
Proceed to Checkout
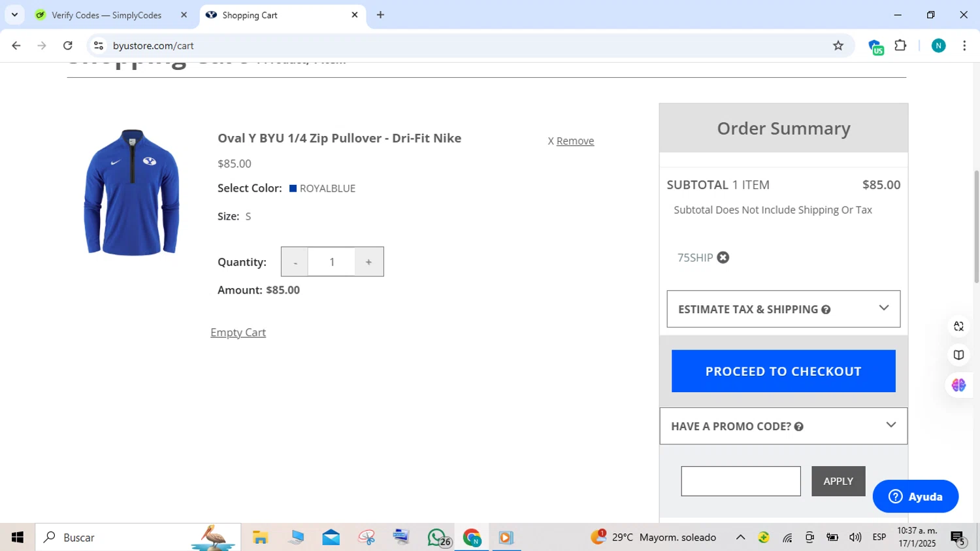783,371
